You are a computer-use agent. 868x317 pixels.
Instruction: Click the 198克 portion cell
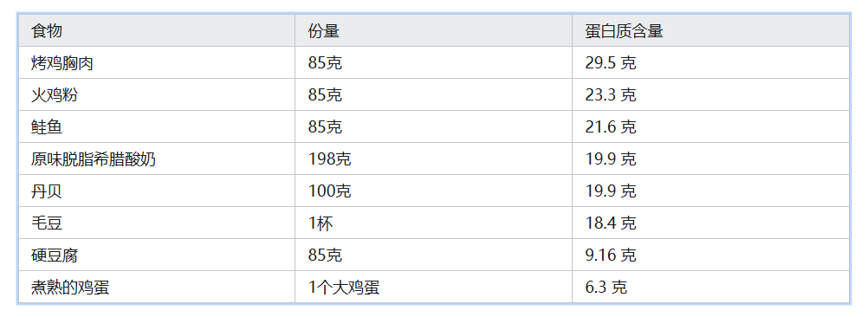click(x=433, y=159)
